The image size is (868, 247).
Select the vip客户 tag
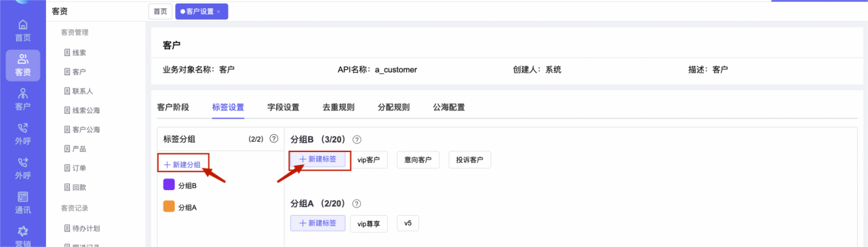pos(368,159)
